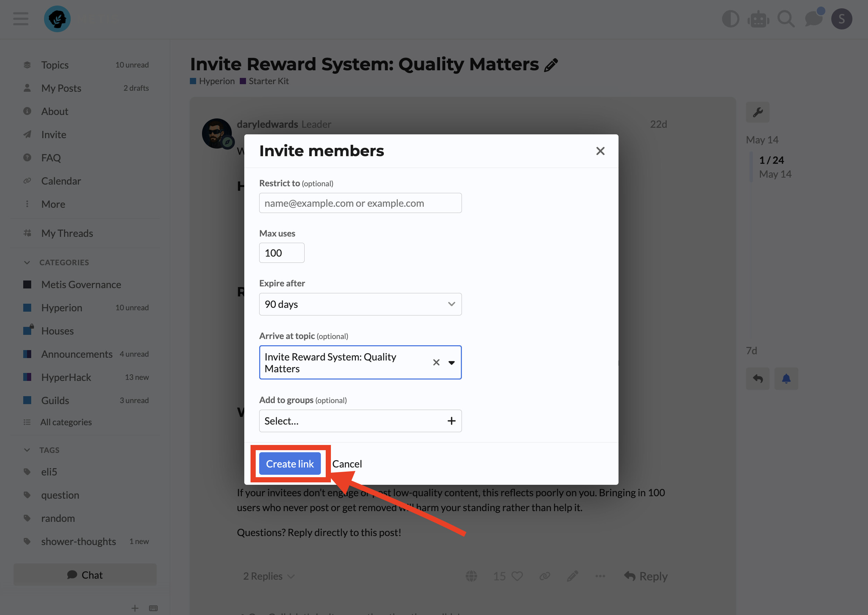
Task: Go to My Threads in sidebar
Action: coord(67,233)
